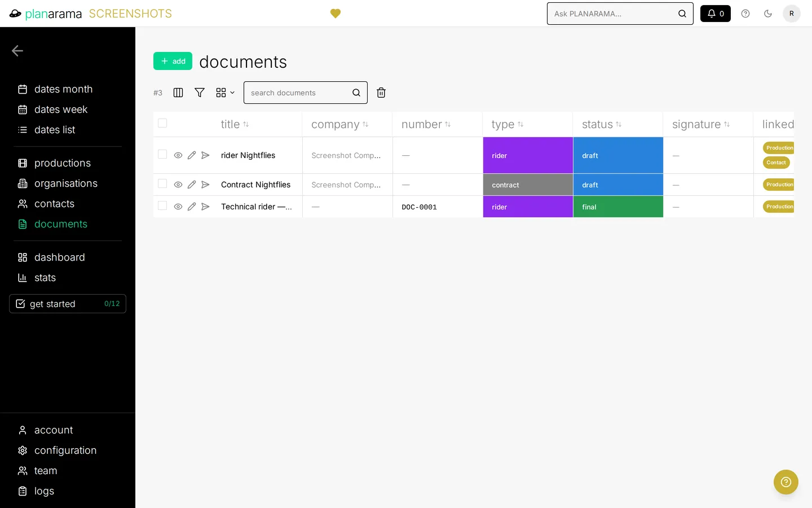812x508 pixels.
Task: Click the trash delete icon
Action: tap(381, 93)
